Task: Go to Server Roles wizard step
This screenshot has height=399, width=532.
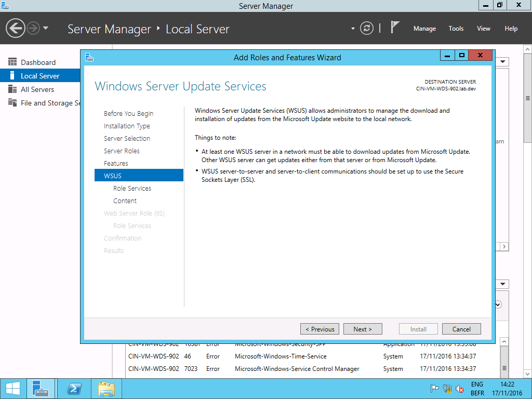Action: click(x=122, y=151)
